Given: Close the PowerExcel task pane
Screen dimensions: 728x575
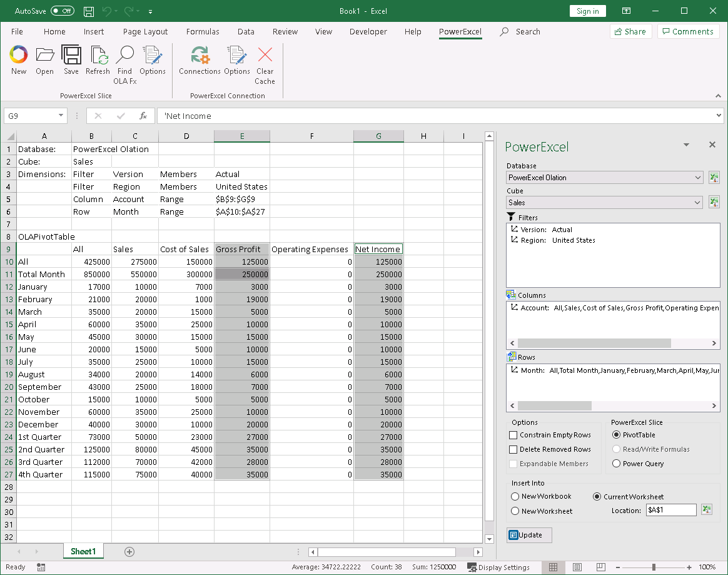Looking at the screenshot, I should (712, 145).
